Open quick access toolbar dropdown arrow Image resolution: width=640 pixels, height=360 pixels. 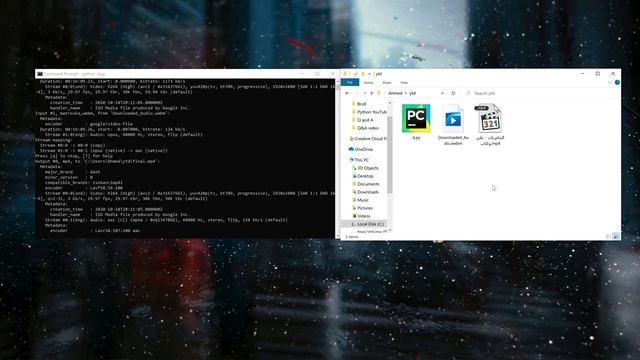369,74
